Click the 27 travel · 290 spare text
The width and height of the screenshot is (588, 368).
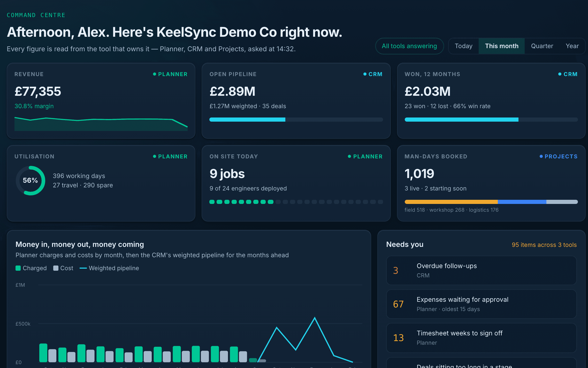pos(83,185)
